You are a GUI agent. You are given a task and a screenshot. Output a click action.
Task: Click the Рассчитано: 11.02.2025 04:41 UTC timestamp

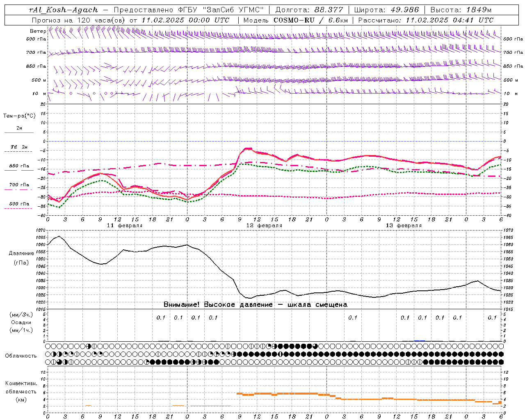426,20
